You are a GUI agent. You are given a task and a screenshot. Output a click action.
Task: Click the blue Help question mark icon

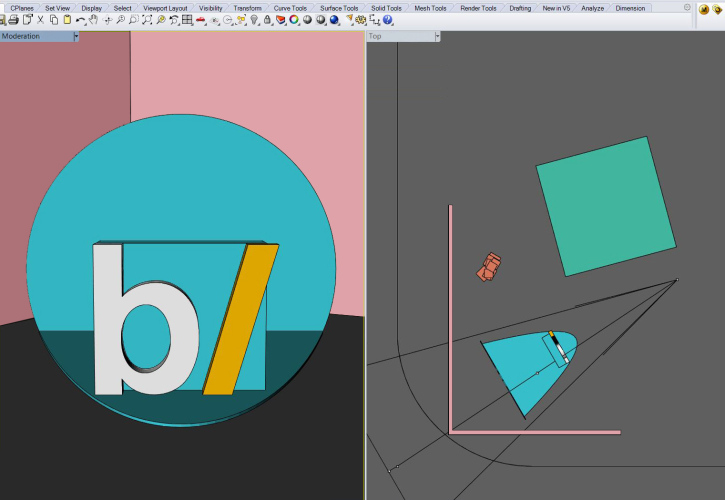click(387, 20)
